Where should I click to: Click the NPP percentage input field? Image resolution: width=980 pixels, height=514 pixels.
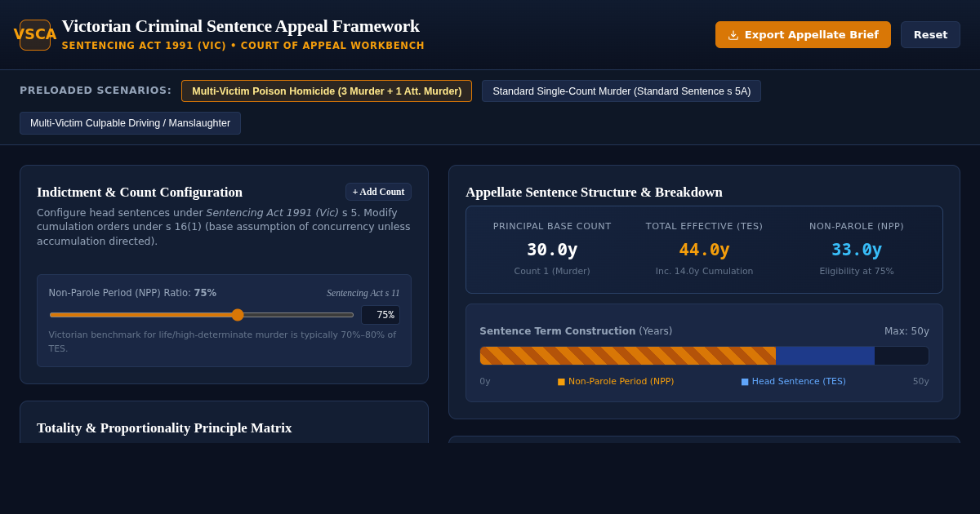tap(381, 315)
